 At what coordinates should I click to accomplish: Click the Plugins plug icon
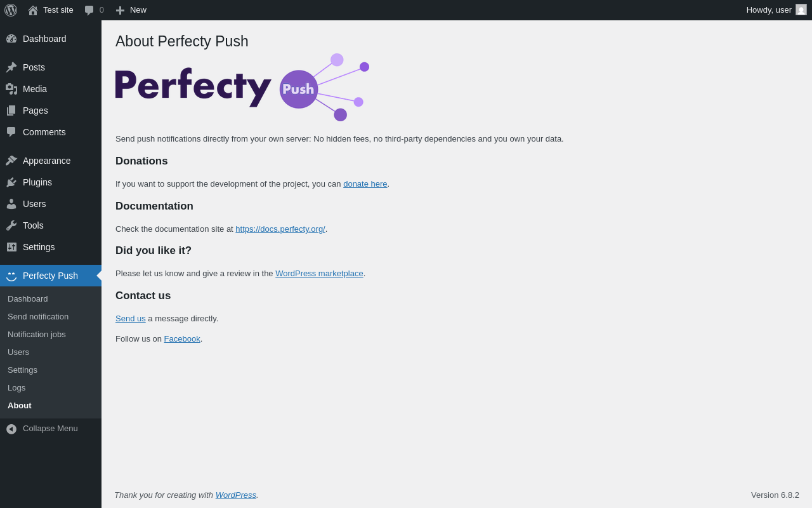point(11,182)
